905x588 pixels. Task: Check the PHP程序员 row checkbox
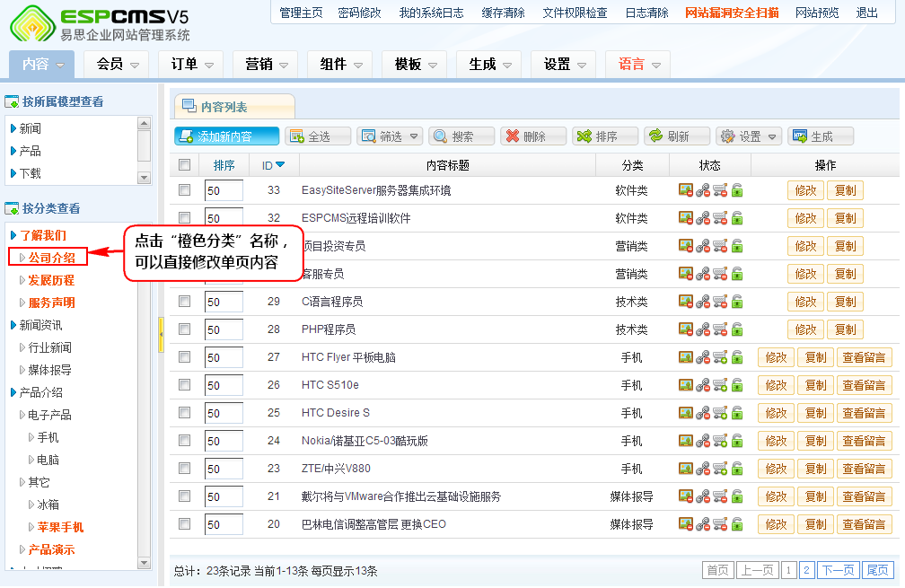pos(185,329)
